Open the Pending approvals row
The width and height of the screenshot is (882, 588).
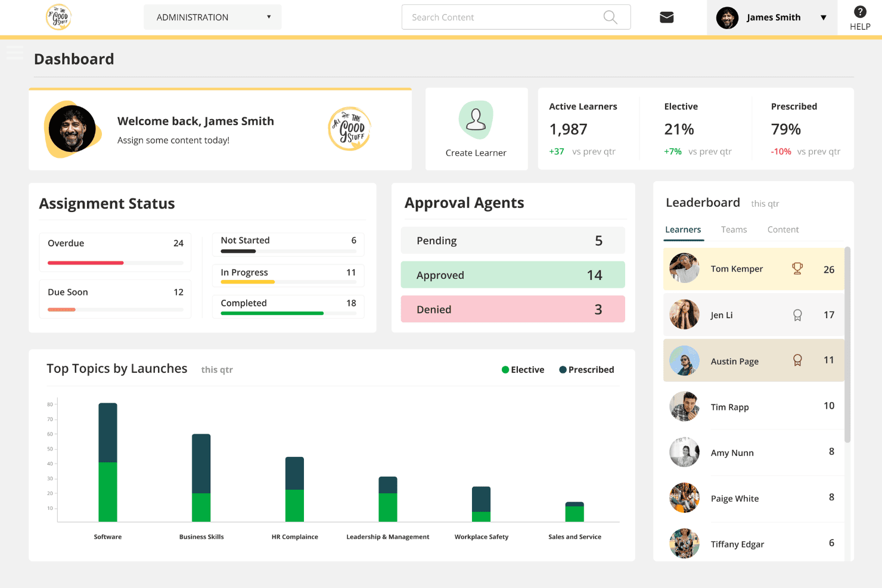pyautogui.click(x=513, y=241)
